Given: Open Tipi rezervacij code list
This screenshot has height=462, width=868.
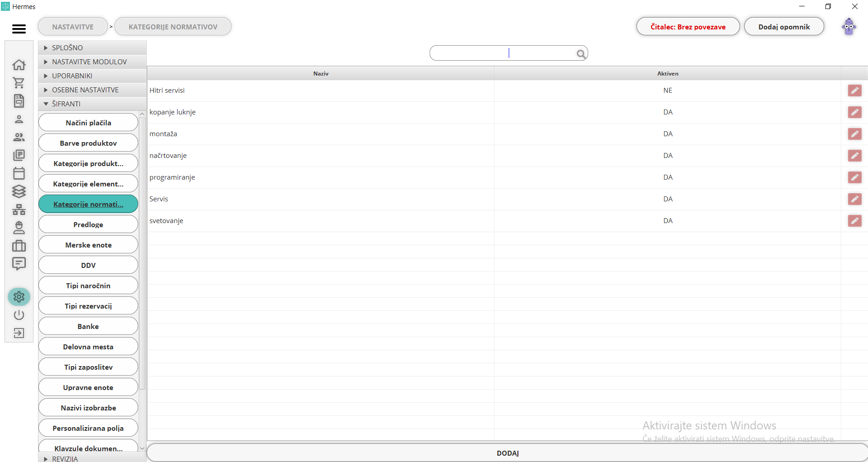Looking at the screenshot, I should click(x=88, y=306).
